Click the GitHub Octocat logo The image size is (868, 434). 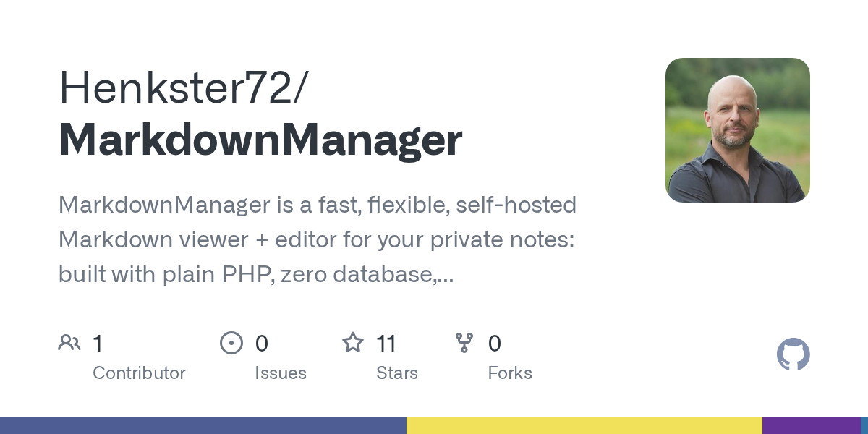[x=793, y=354]
